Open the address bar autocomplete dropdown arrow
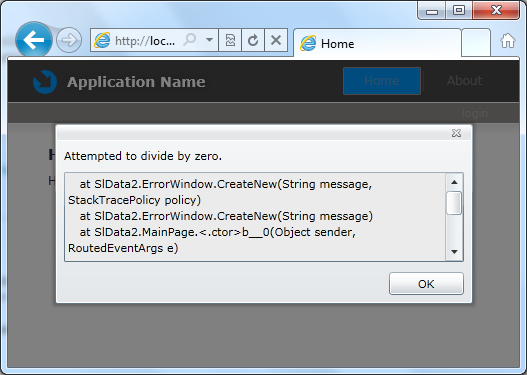The image size is (527, 375). point(209,40)
